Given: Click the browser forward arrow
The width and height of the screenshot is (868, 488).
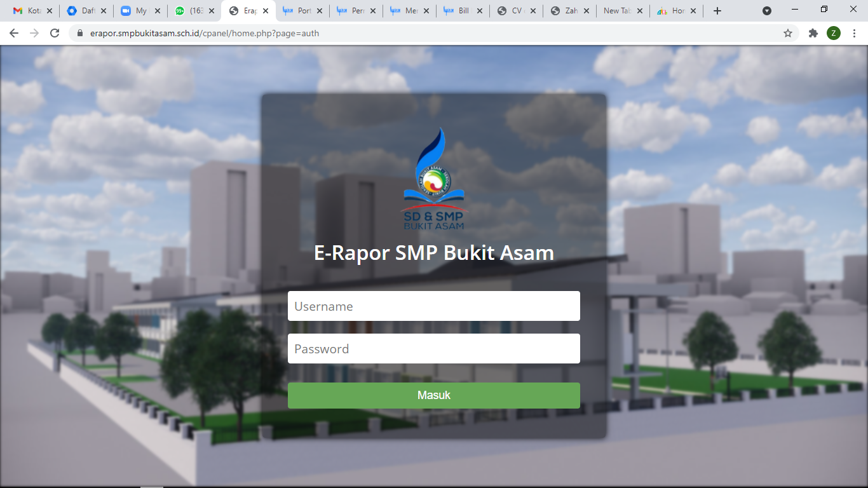Looking at the screenshot, I should [x=34, y=33].
